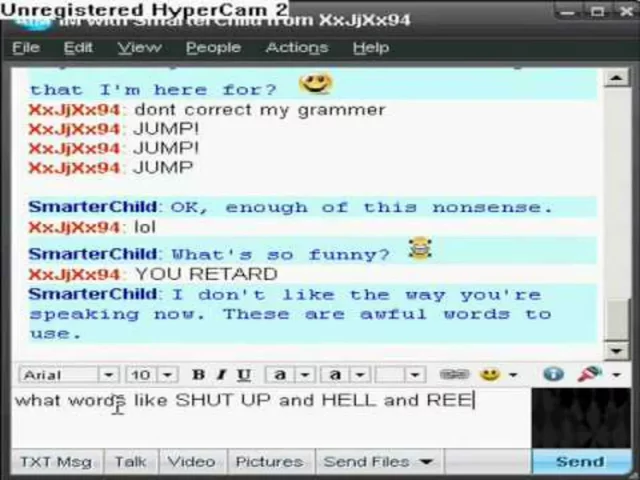The height and width of the screenshot is (480, 640).
Task: Expand the arrow beside the microphone icon
Action: (x=616, y=375)
